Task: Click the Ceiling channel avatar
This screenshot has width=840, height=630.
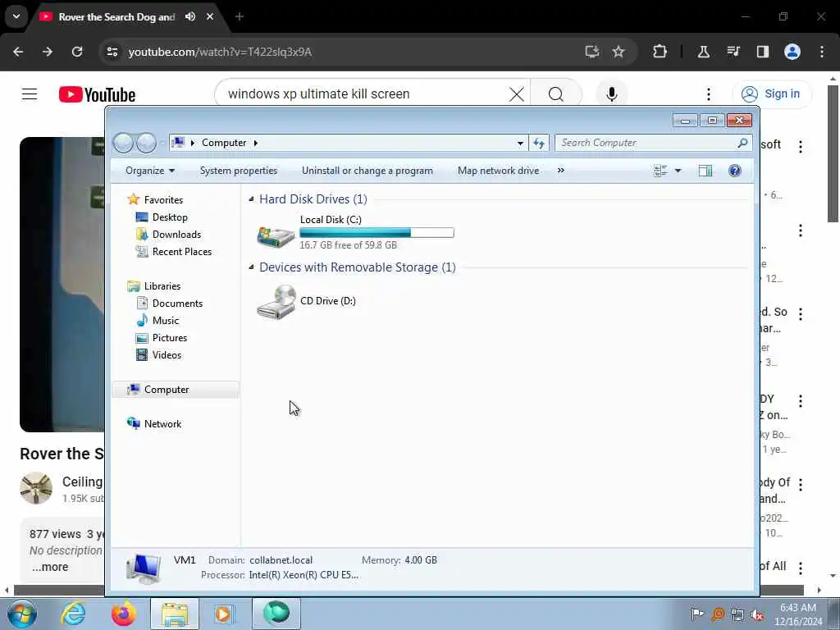Action: pos(36,488)
